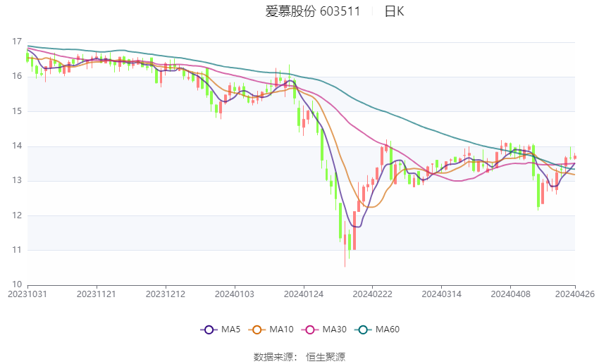Hide the MA5 series via its label
Viewport: 599px width, 364px height.
click(230, 330)
